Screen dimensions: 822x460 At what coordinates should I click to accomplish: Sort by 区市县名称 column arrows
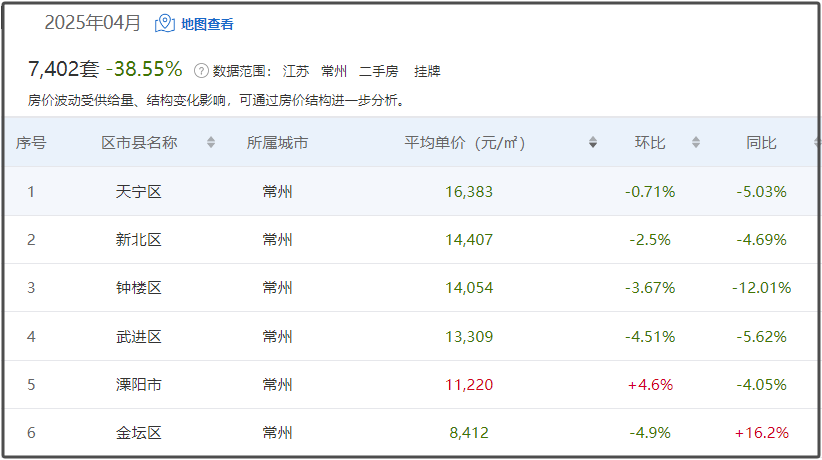(x=211, y=142)
